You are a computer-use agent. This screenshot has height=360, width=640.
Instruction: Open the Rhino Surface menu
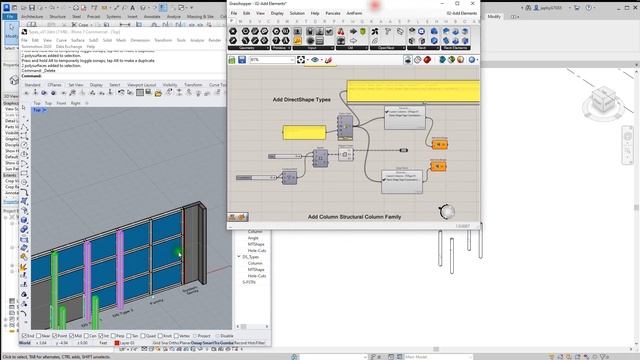[x=78, y=40]
